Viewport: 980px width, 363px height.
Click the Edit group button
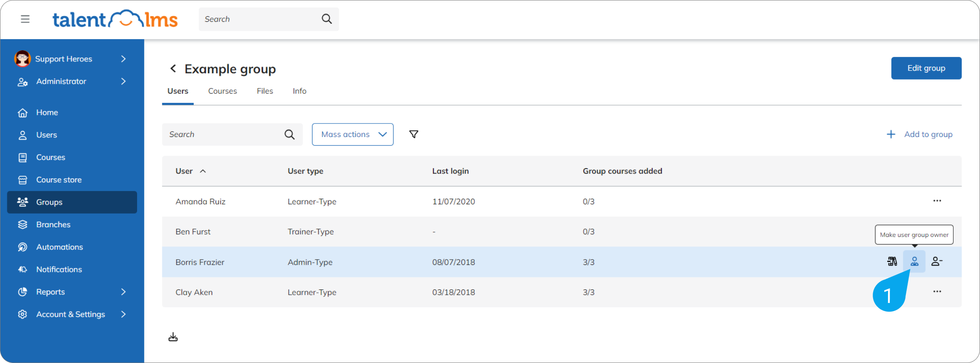click(x=926, y=68)
